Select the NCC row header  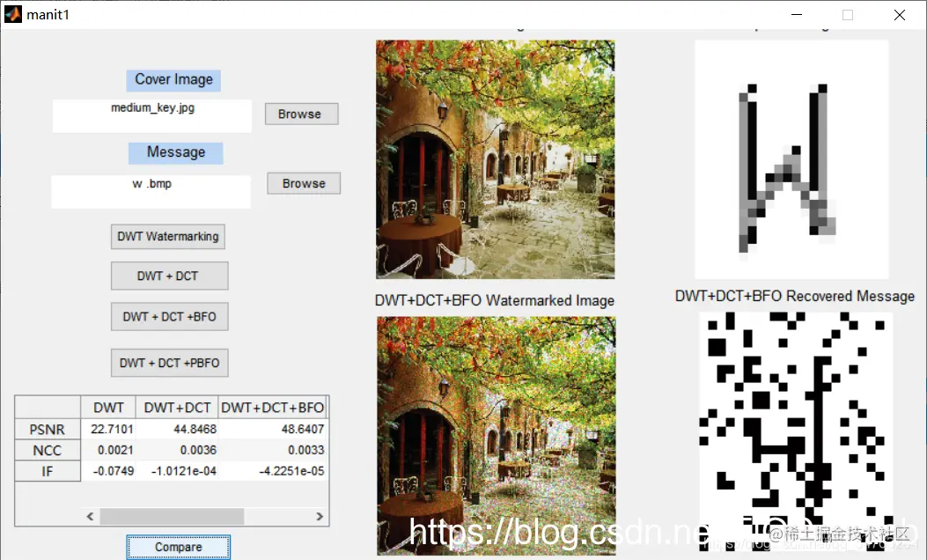pos(48,451)
